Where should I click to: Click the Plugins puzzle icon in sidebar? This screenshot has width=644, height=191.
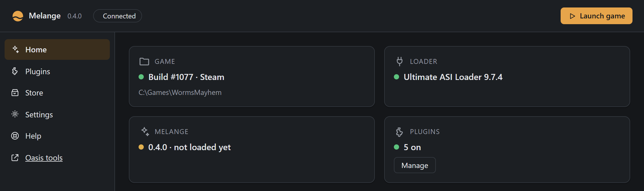15,71
